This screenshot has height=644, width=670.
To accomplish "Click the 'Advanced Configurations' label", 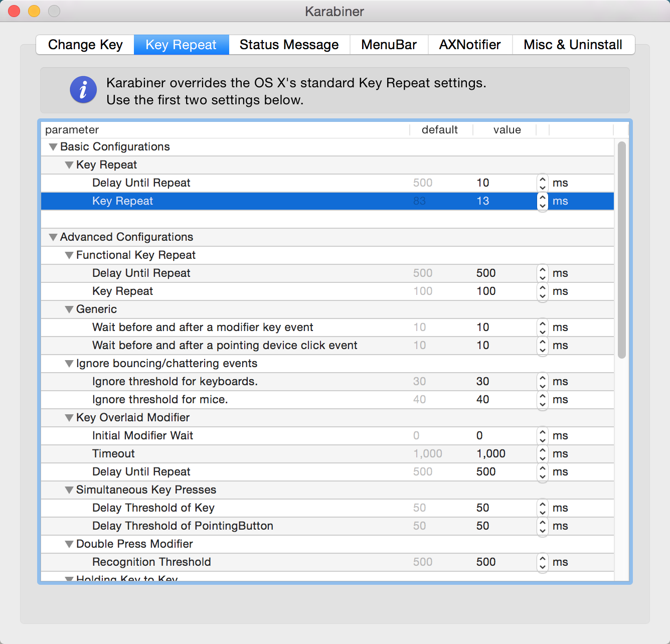I will coord(126,237).
